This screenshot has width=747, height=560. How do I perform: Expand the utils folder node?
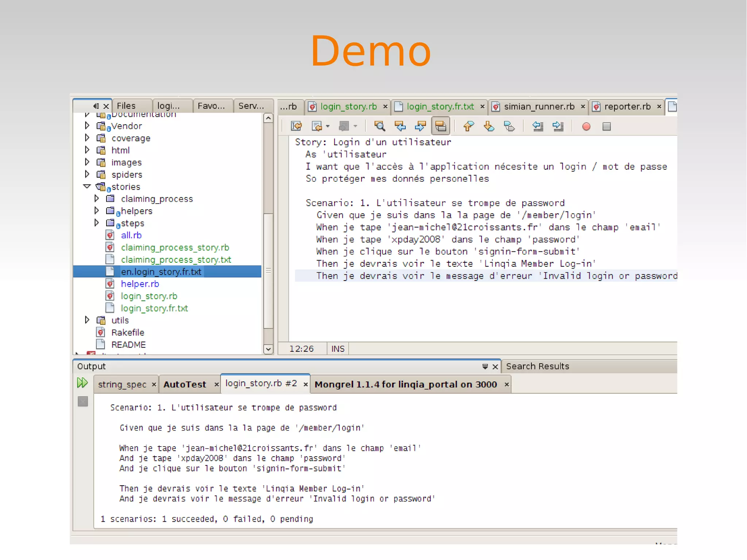click(87, 320)
